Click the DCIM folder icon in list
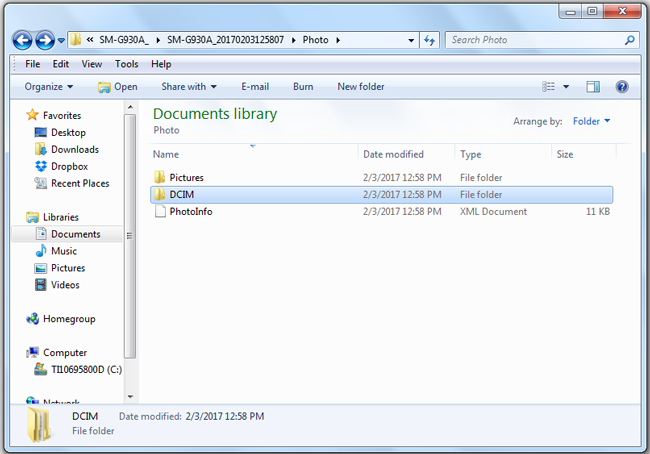The height and width of the screenshot is (454, 650). [x=160, y=194]
